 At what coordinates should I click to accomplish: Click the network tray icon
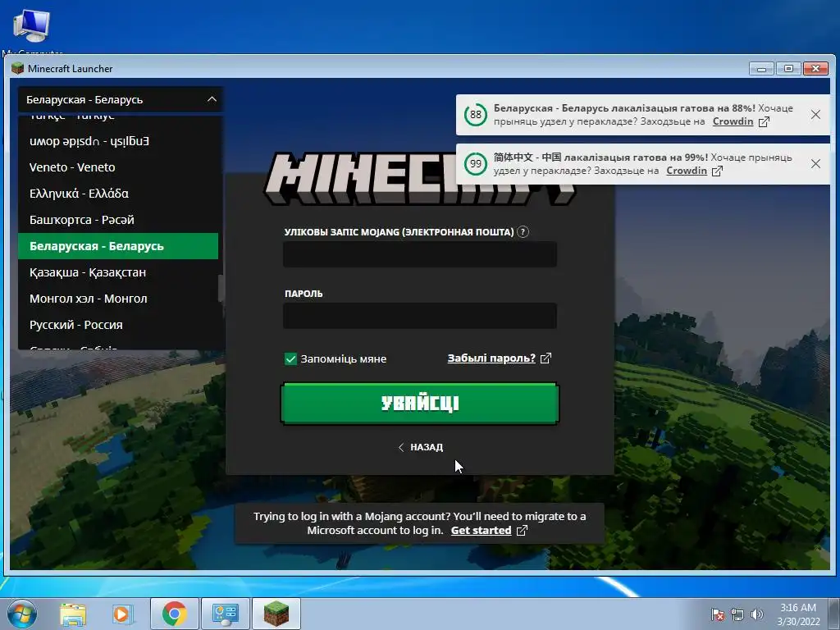pos(737,614)
